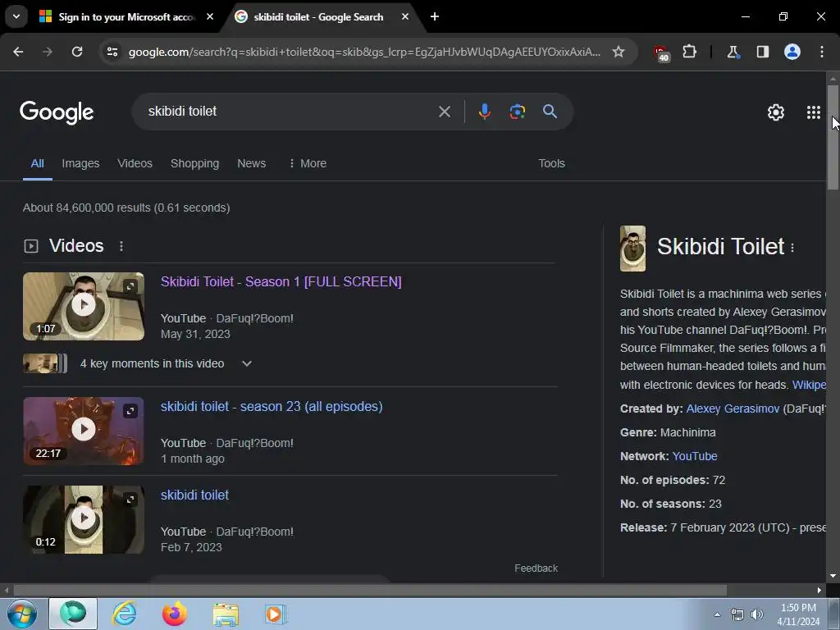Open the Chrome profile avatar

792,52
